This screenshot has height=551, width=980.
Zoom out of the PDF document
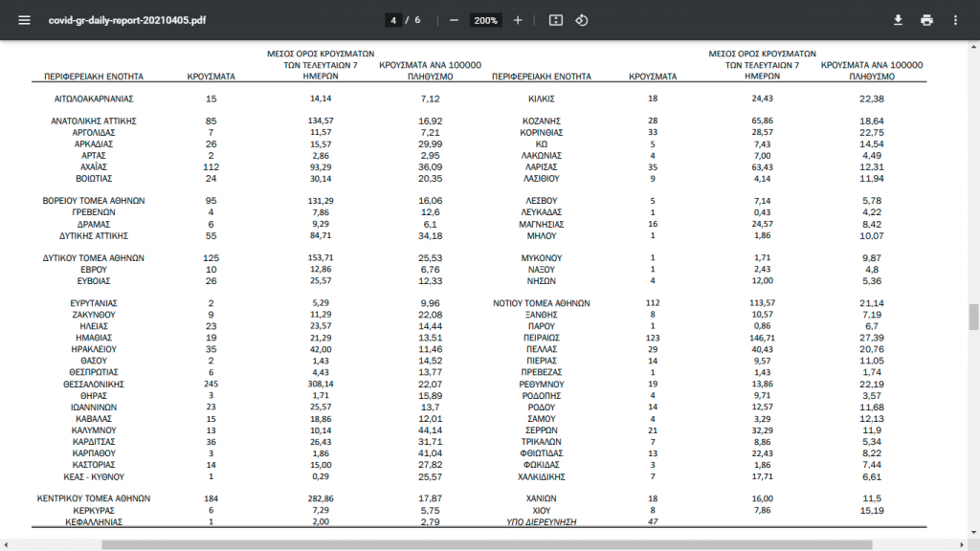(455, 20)
